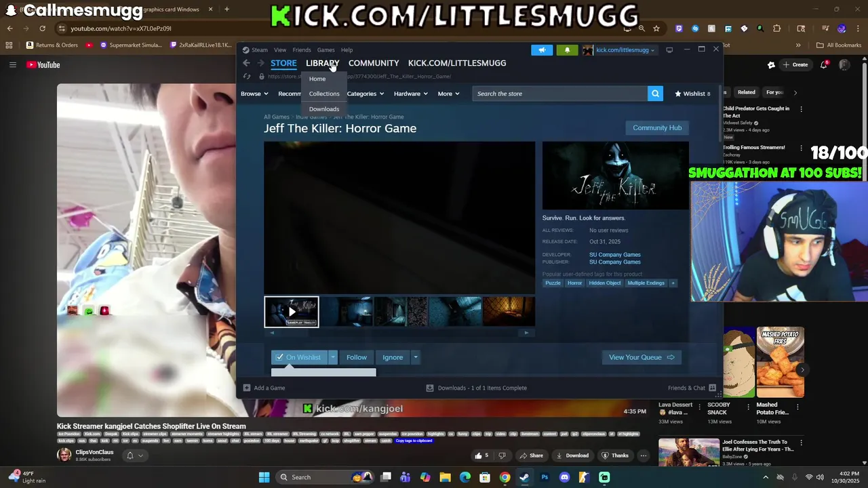
Task: Open the Related chip on YouTube
Action: coord(747,92)
